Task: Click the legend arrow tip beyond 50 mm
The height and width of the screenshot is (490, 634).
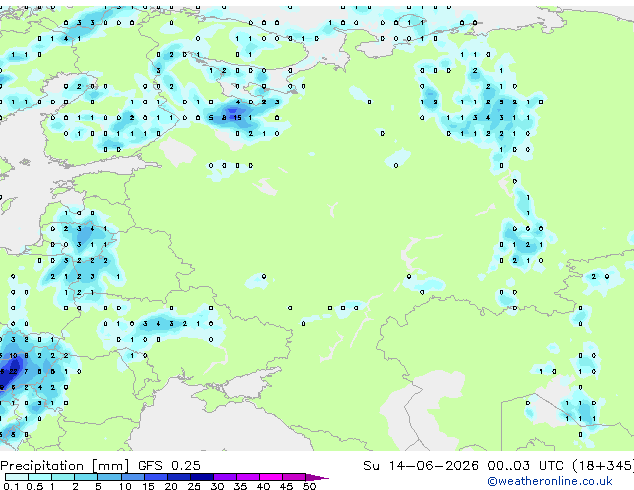Action: (317, 477)
